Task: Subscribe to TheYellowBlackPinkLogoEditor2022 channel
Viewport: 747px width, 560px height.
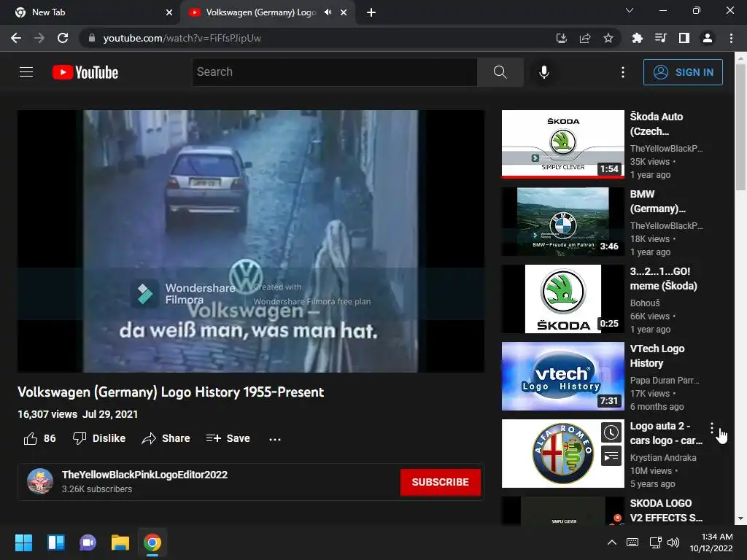Action: pos(440,482)
